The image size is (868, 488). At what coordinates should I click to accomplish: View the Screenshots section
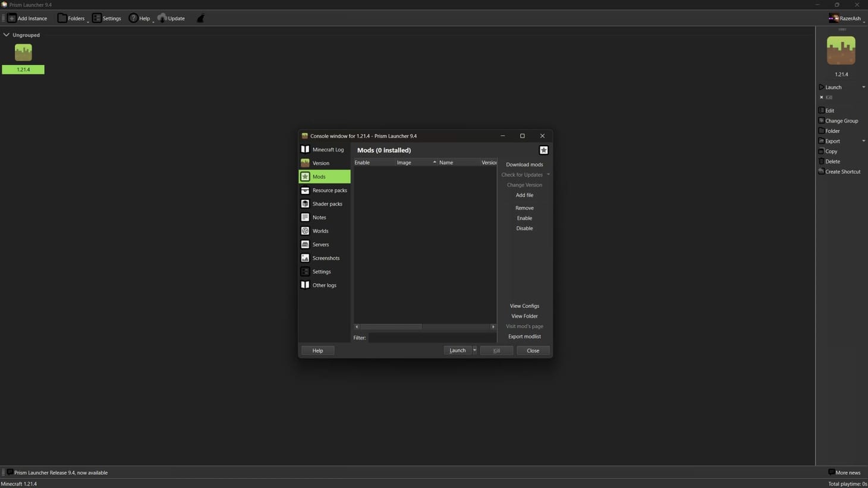pos(326,258)
